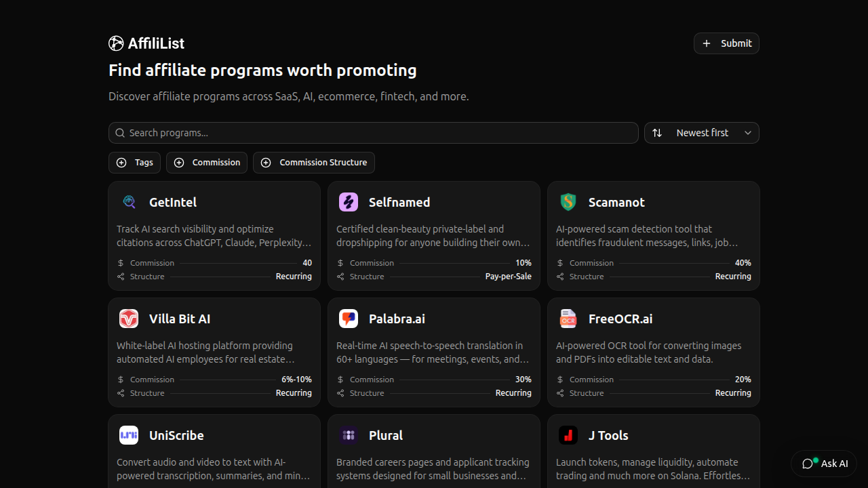Click the FreeOCR.ai 20% commission value

tap(743, 380)
